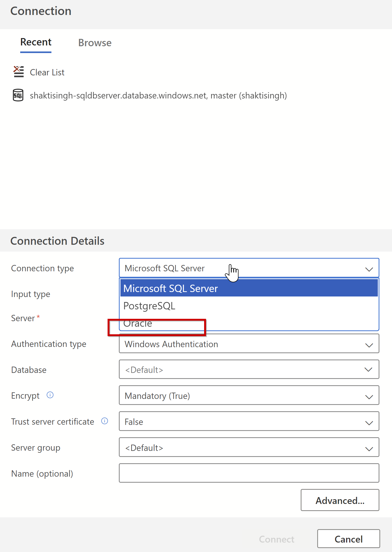This screenshot has width=392, height=552.
Task: Click the Authentication type label
Action: point(49,344)
